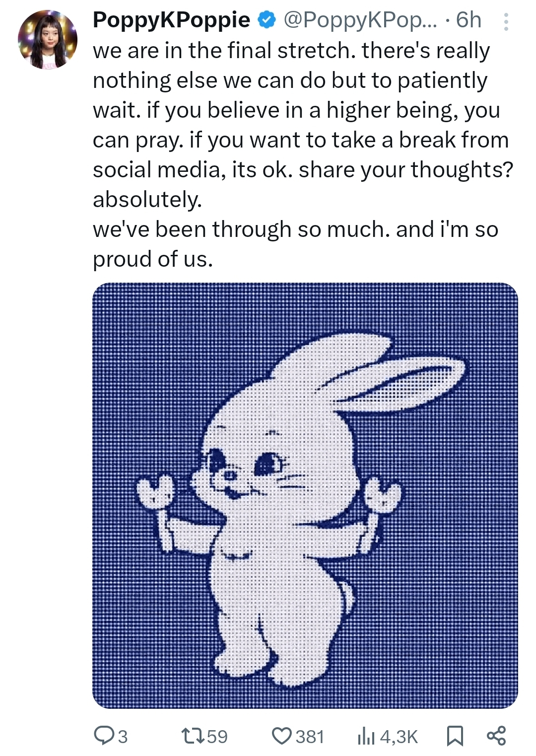This screenshot has width=536, height=756.
Task: Click the 4,3K views count
Action: coord(399,737)
